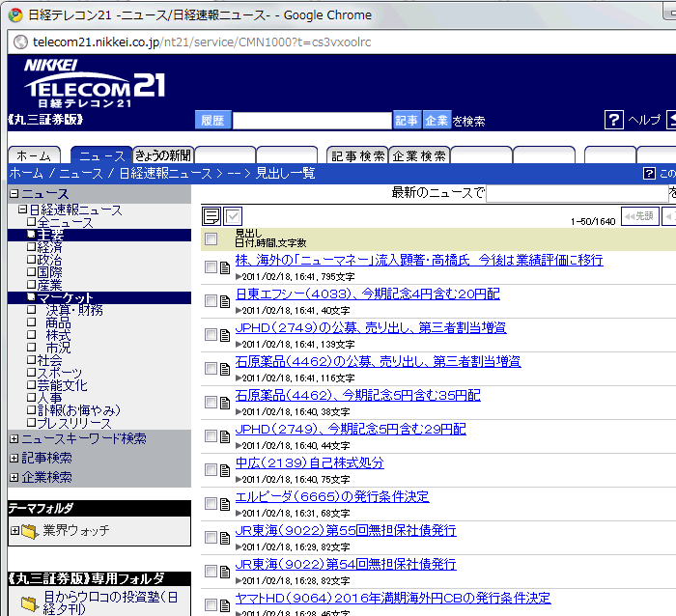This screenshot has width=676, height=616.
Task: Click the header keyword search field
Action: pyautogui.click(x=312, y=121)
